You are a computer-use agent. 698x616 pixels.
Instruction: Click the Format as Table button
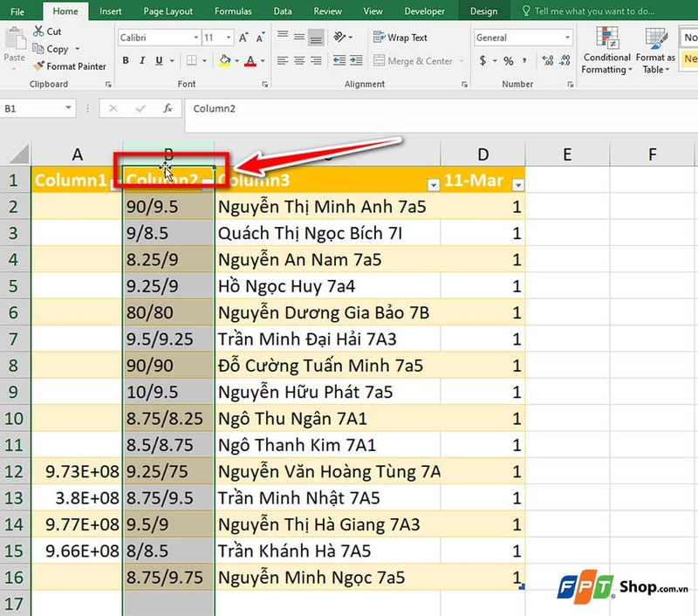(656, 52)
